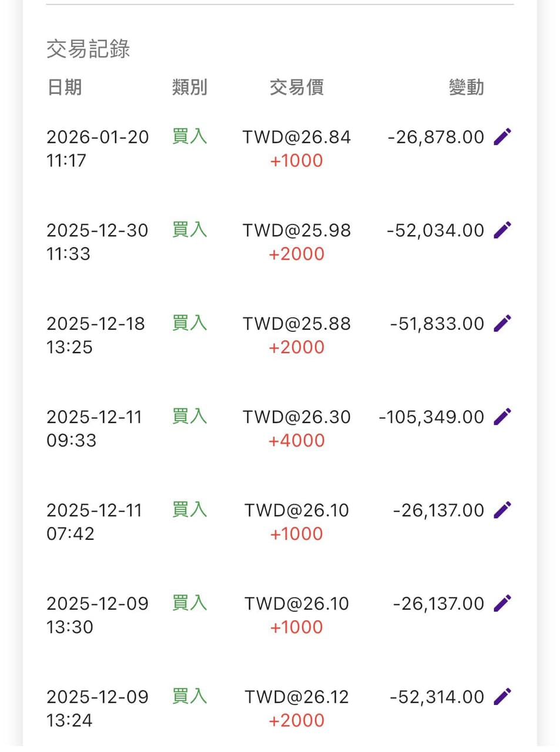The image size is (560, 752).
Task: Edit the 2025-12-30 transaction with pencil icon
Action: [x=502, y=230]
